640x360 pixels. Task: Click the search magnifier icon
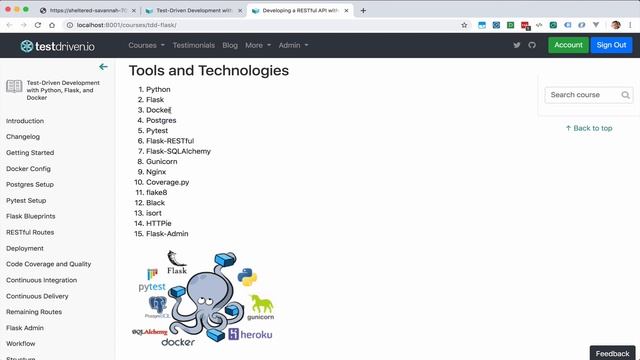click(625, 95)
